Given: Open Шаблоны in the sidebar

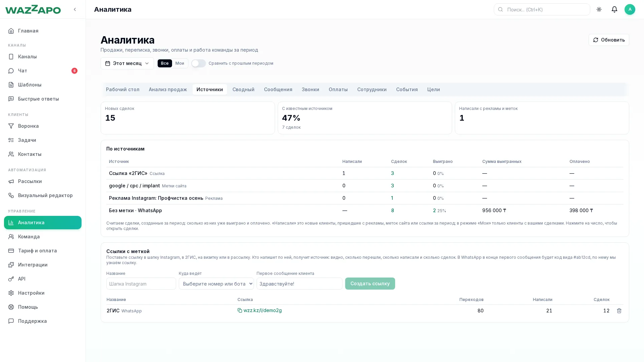Looking at the screenshot, I should click(x=43, y=85).
